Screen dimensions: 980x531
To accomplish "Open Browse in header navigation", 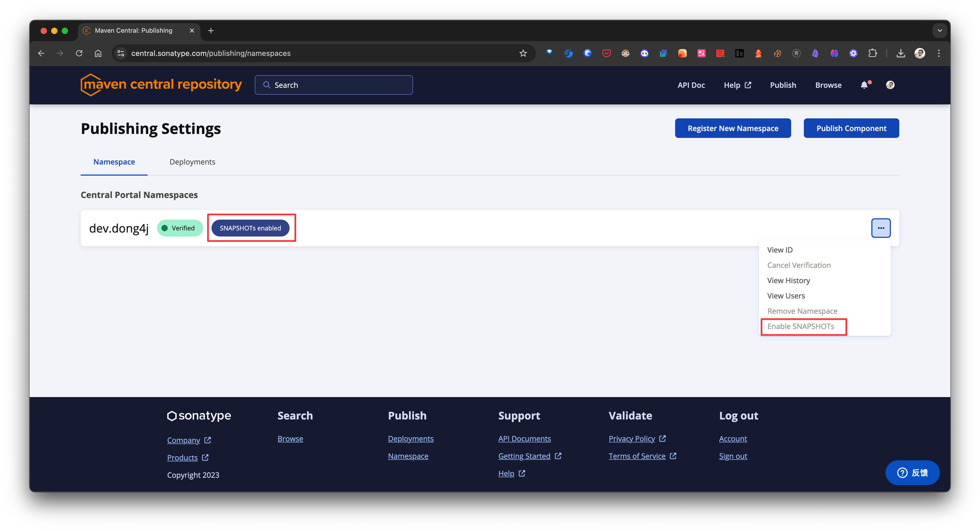I will point(828,85).
